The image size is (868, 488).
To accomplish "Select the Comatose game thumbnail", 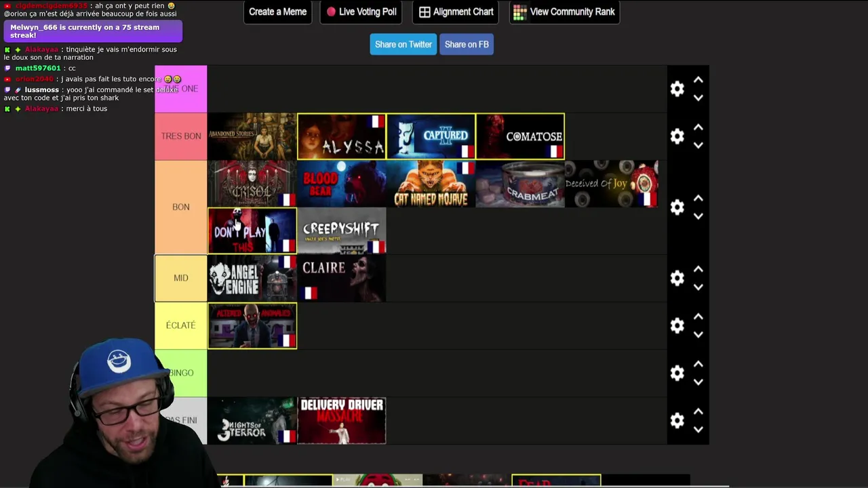I will 521,136.
